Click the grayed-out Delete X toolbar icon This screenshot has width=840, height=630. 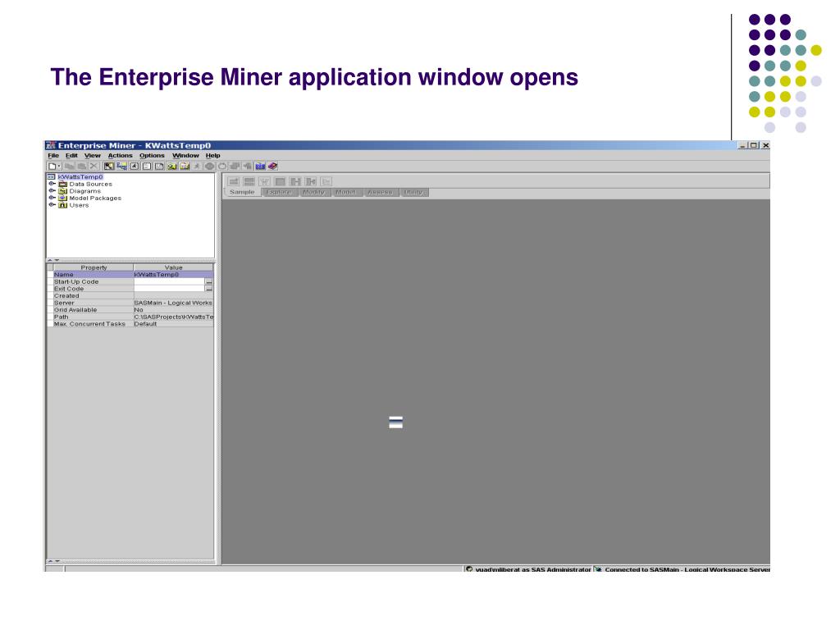(94, 166)
